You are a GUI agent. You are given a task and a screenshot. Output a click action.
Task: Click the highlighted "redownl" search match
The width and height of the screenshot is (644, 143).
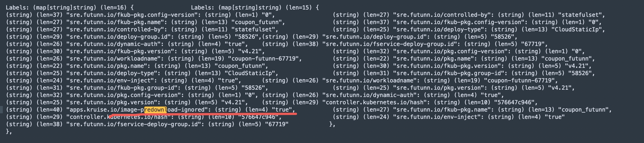click(155, 110)
